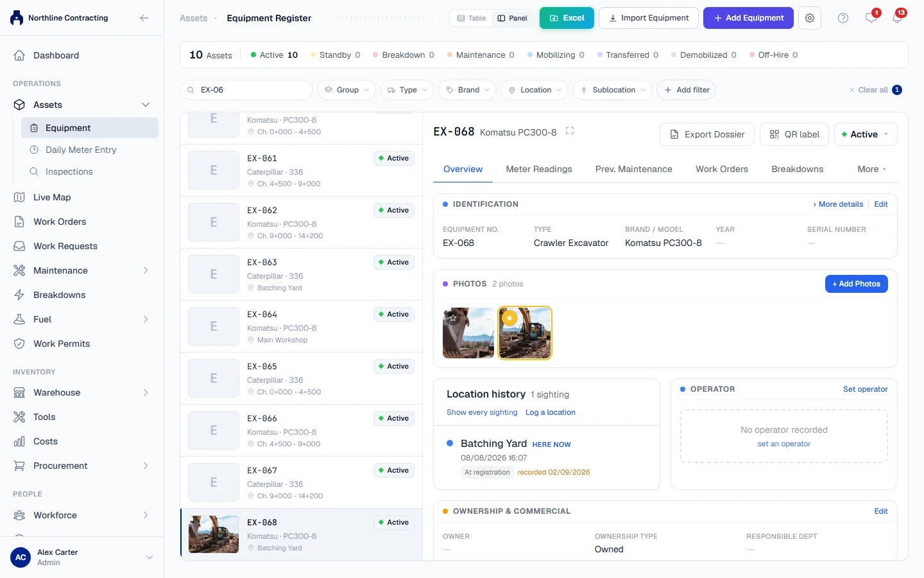Click the Add Equipment button

tap(748, 18)
